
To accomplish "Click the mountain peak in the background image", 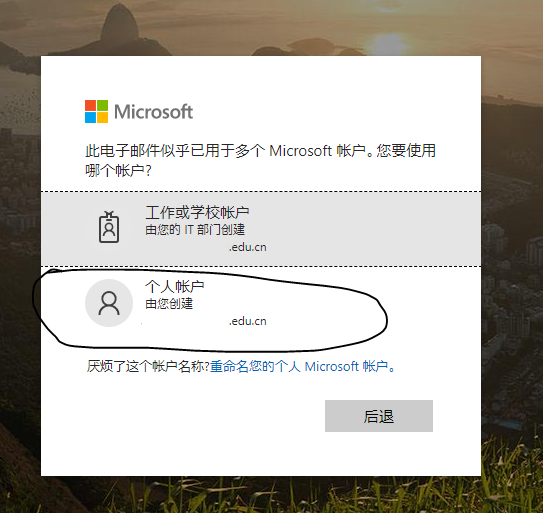I will (x=119, y=23).
